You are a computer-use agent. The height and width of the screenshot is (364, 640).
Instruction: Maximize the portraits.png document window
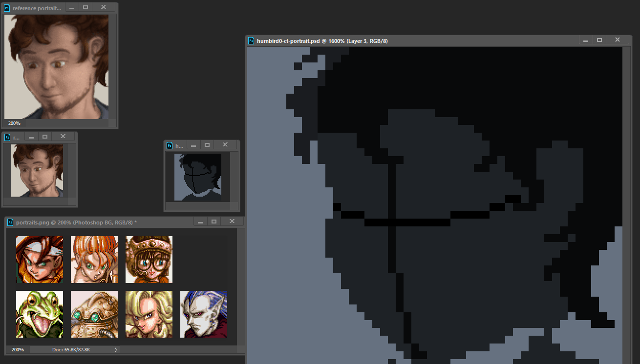tap(214, 222)
